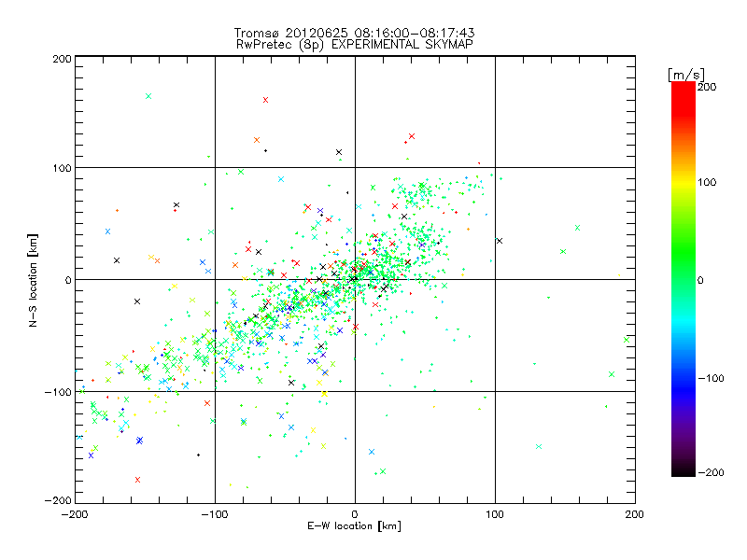Click the colorbar's black bottom near -200
This screenshot has width=747, height=560.
coord(684,472)
